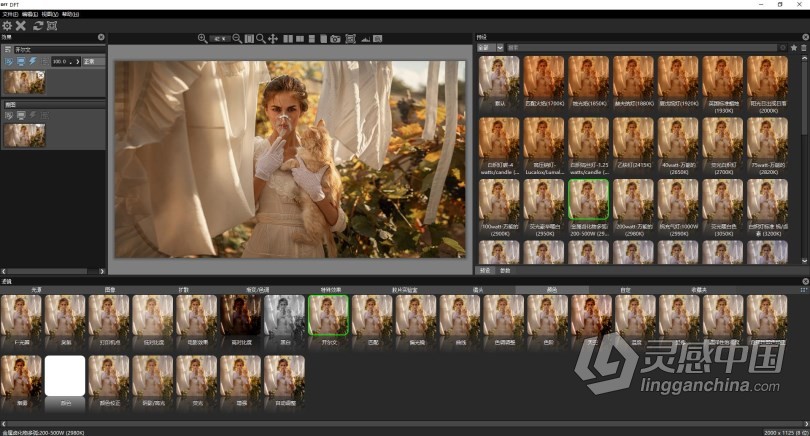This screenshot has width=810, height=436.
Task: Select the 75watt (2820K) preset thumbnail
Action: click(767, 138)
